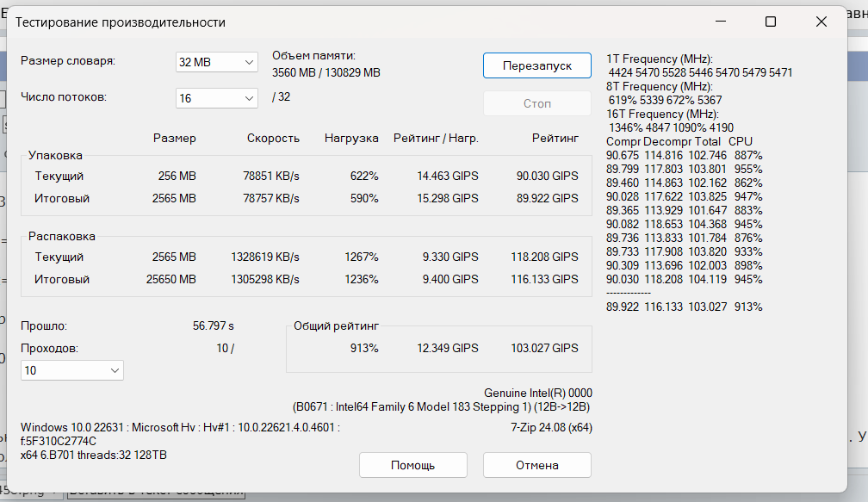Open the passes count dropdown showing 10

(72, 370)
